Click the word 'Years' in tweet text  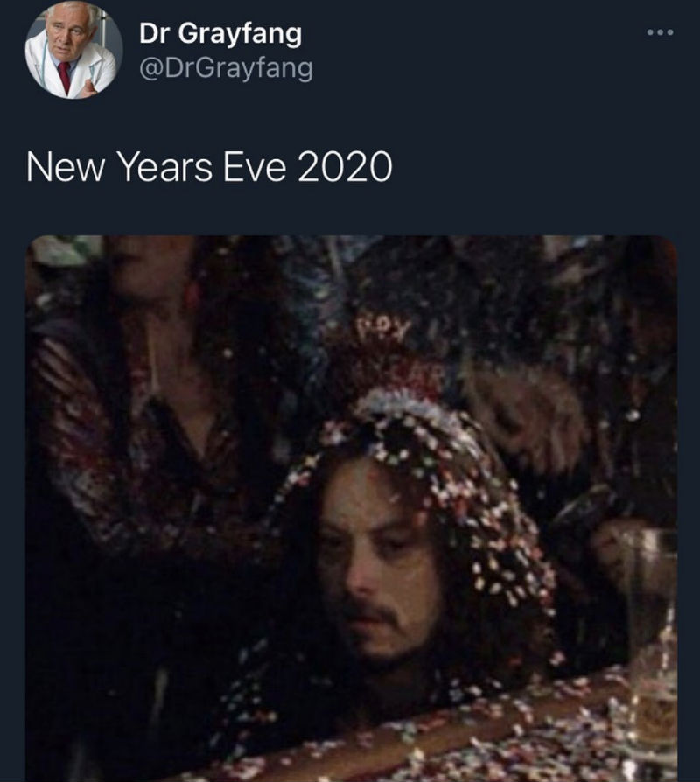pos(164,167)
